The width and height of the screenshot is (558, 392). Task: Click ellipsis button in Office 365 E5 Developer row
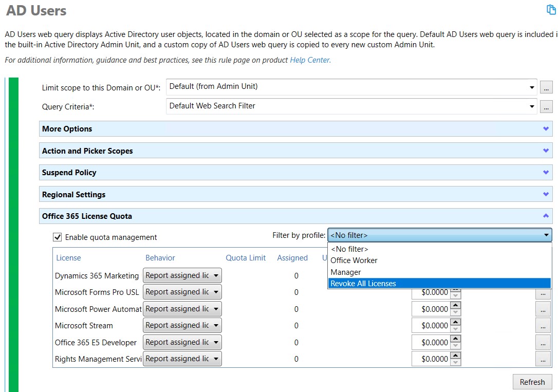(x=543, y=342)
